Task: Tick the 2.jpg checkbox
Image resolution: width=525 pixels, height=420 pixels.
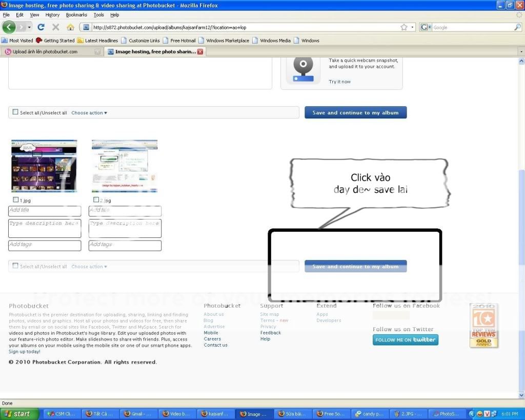Action: [96, 199]
